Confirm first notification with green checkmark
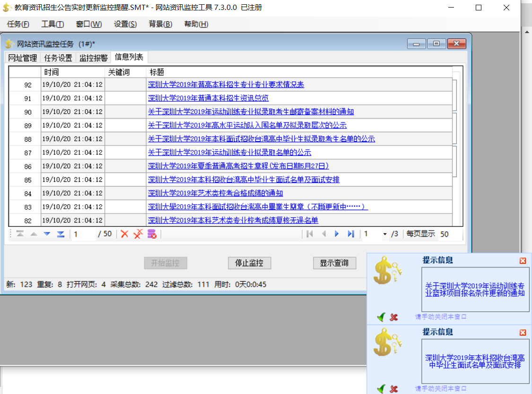 point(381,317)
